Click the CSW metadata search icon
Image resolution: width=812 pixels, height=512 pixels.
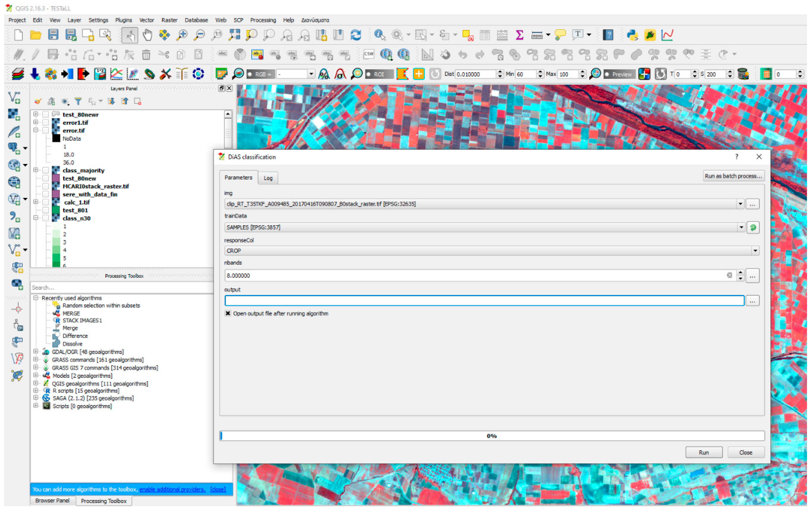(369, 54)
